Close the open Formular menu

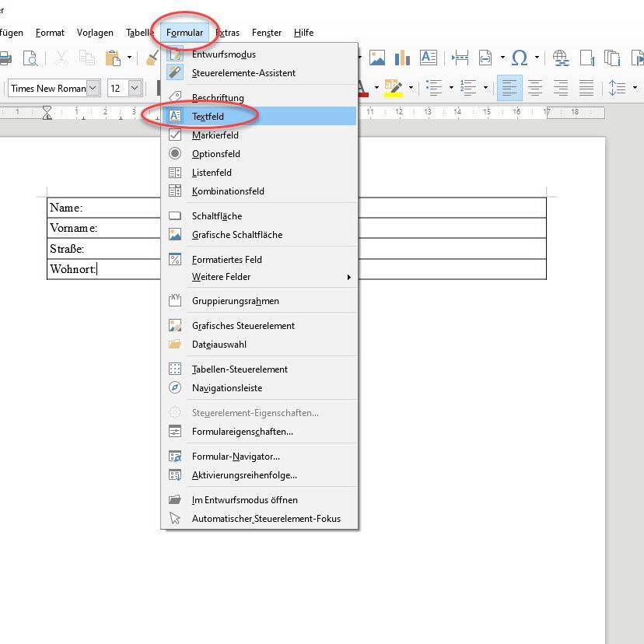pyautogui.click(x=184, y=33)
